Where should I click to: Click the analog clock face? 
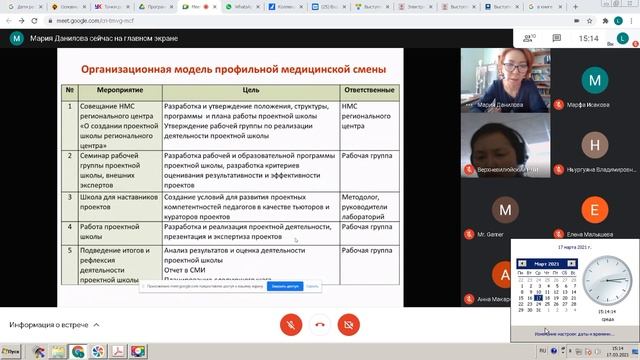click(x=607, y=280)
